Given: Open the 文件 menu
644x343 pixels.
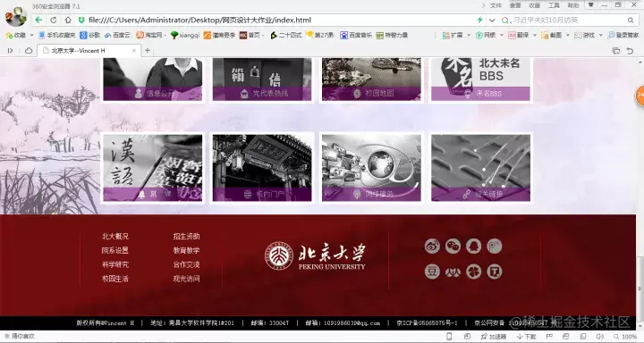Looking at the screenshot, I should 496,5.
